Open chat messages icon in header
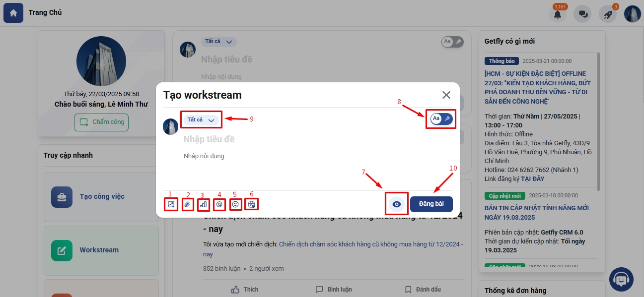 coord(582,14)
